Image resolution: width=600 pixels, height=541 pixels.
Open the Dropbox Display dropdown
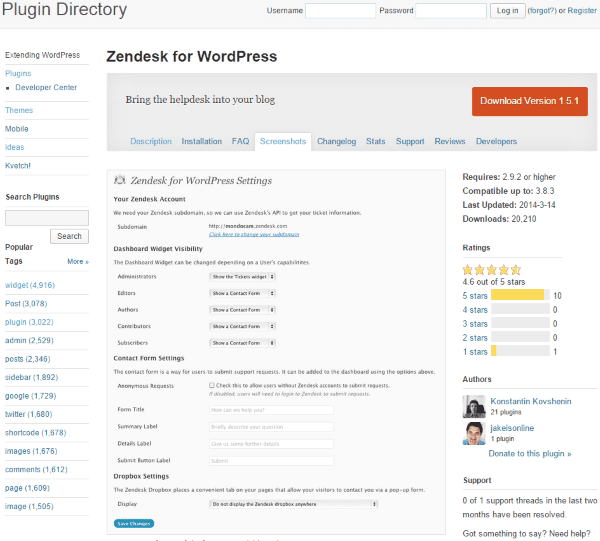pyautogui.click(x=293, y=504)
